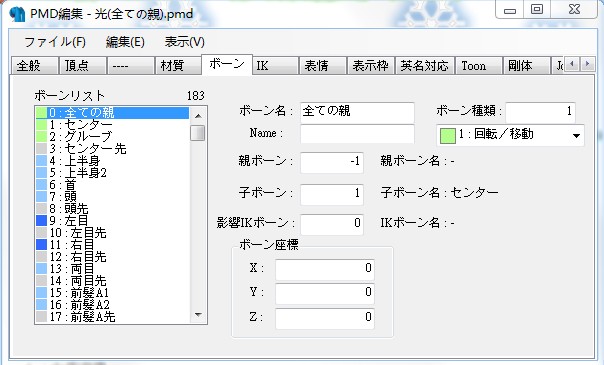This screenshot has width=604, height=365.
Task: Open the 編集(E) menu
Action: click(x=125, y=42)
